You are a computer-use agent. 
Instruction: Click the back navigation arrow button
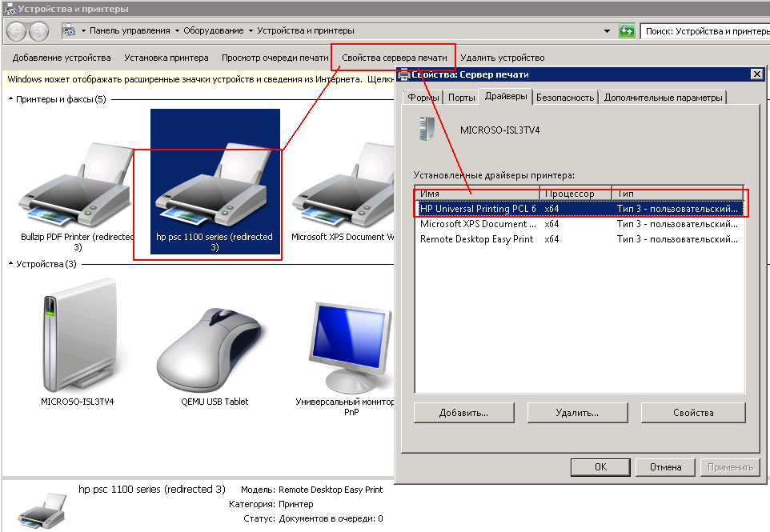[x=16, y=31]
